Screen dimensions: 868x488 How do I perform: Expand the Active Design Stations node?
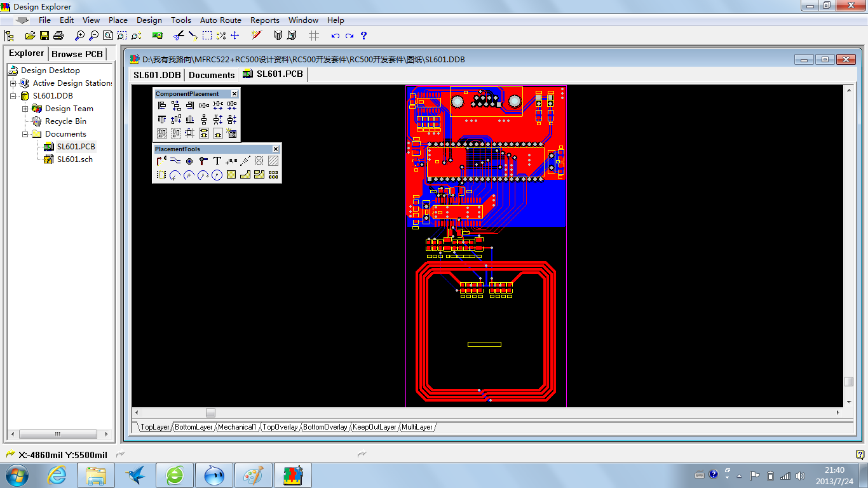click(13, 83)
